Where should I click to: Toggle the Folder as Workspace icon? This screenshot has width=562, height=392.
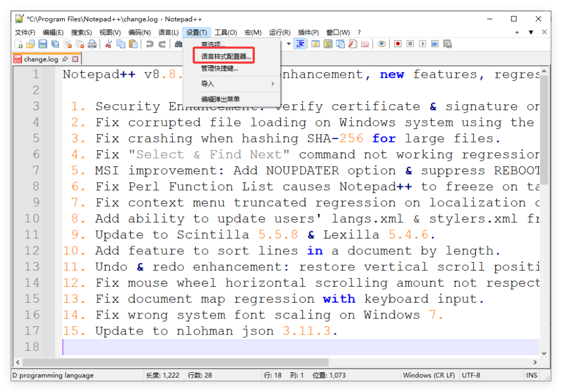tap(365, 44)
